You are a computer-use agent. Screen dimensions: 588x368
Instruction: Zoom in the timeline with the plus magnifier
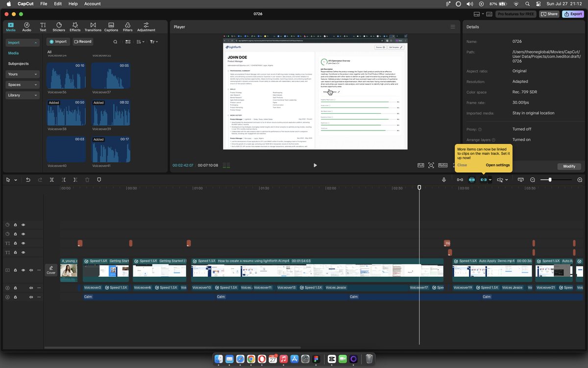(580, 180)
